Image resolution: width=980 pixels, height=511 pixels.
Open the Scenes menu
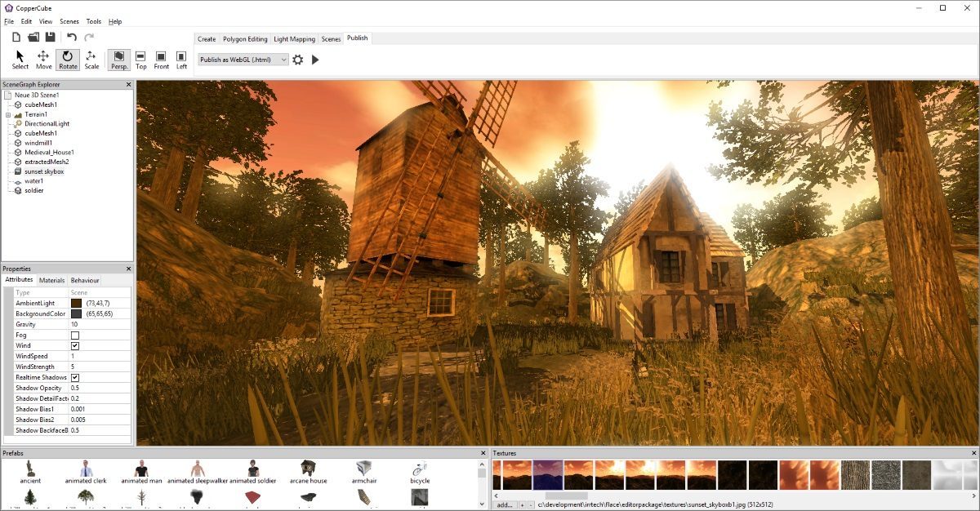[x=69, y=21]
